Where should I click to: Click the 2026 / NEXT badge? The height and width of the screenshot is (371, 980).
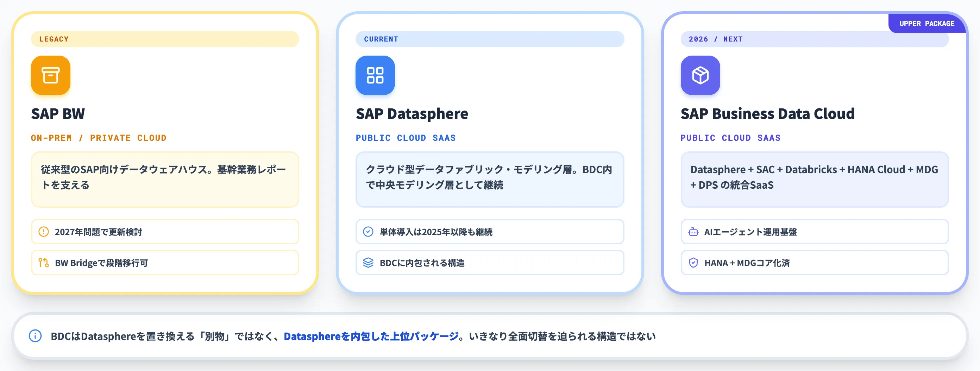pyautogui.click(x=815, y=39)
